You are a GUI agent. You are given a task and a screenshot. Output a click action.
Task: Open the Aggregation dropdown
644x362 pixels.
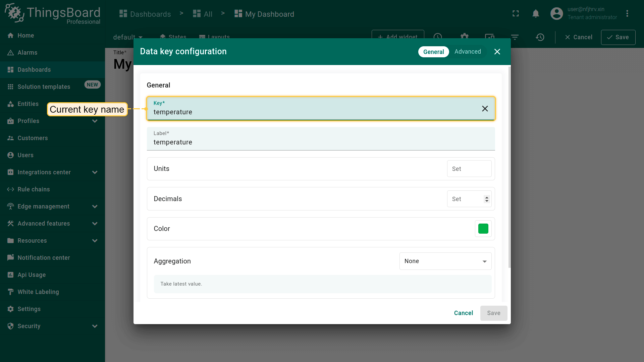point(445,261)
